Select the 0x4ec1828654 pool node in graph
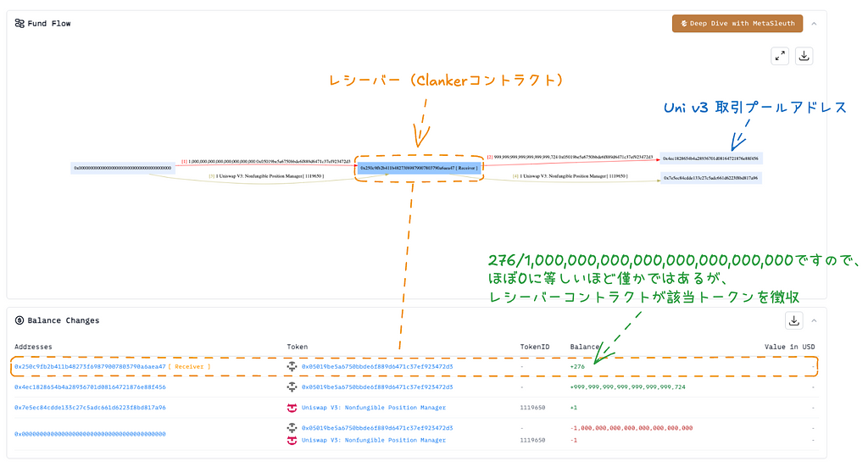Viewport: 868px width, 467px height. [711, 158]
